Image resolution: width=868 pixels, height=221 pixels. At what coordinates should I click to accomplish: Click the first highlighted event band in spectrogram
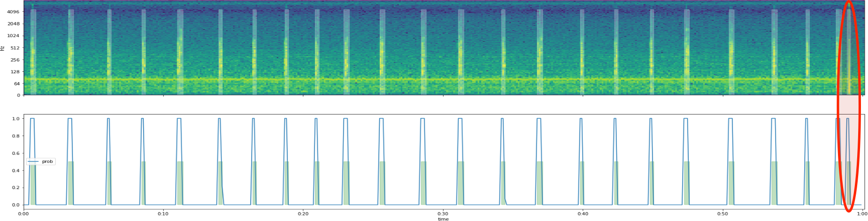33,52
